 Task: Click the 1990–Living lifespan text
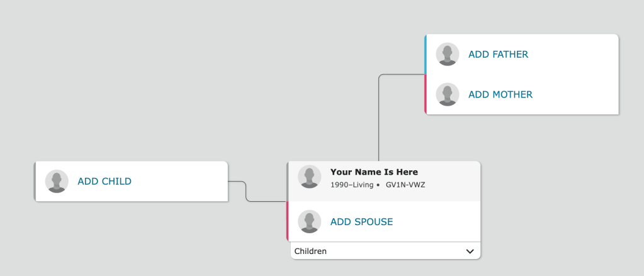351,185
